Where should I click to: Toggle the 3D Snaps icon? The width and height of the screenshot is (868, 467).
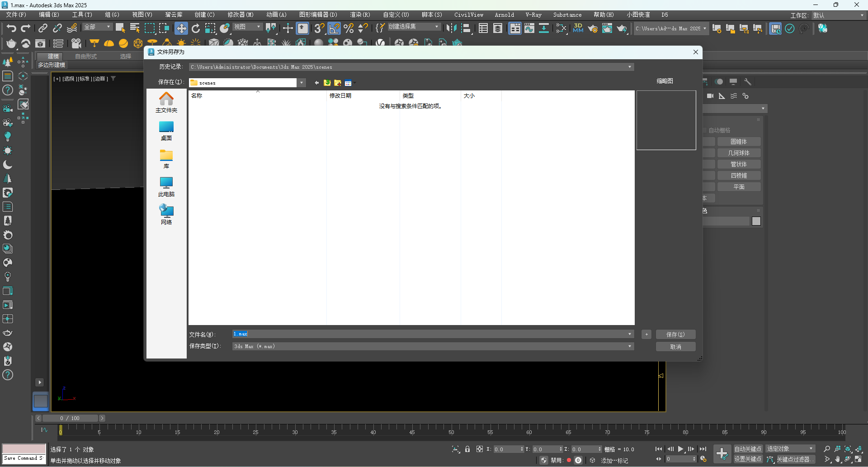tap(319, 28)
